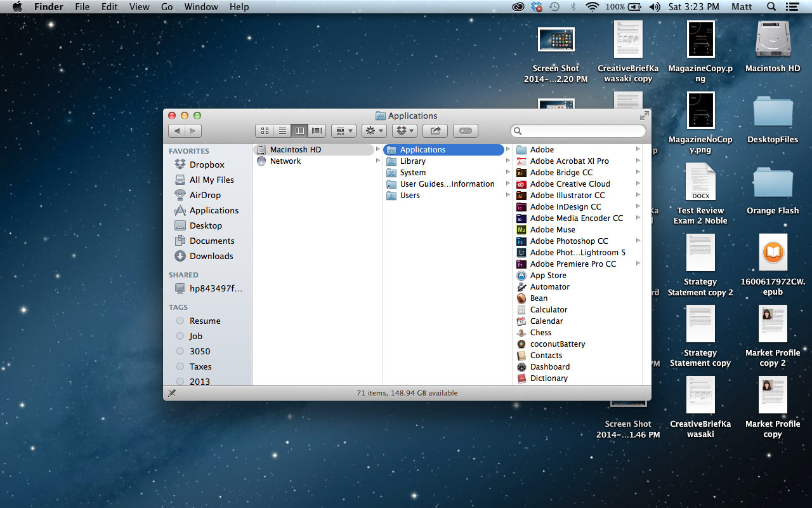Open the Action gear menu
Viewport: 812px width, 508px height.
(374, 131)
